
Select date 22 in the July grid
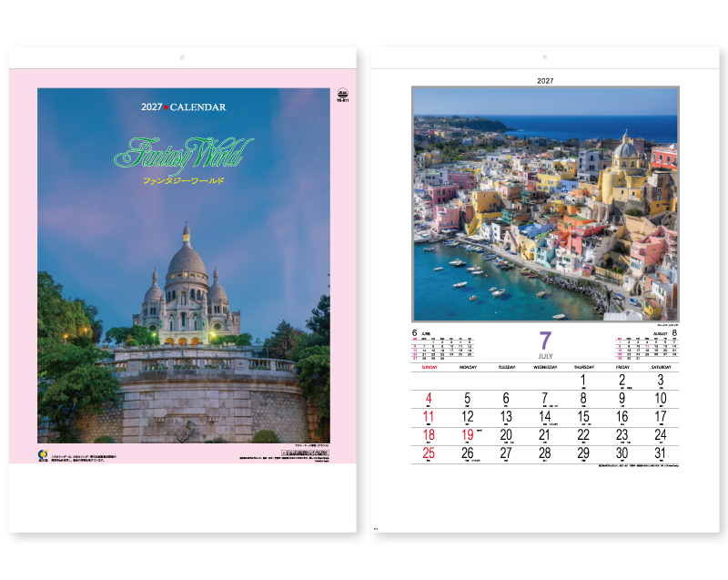tap(583, 435)
